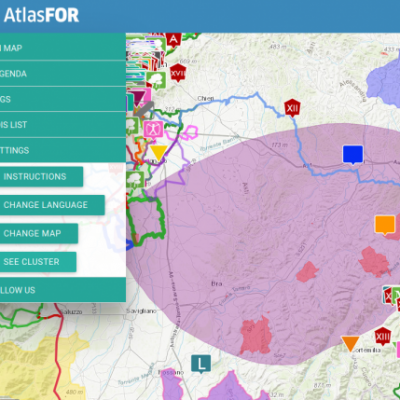Image resolution: width=400 pixels, height=400 pixels.
Task: Open the teal L marker
Action: pyautogui.click(x=201, y=364)
